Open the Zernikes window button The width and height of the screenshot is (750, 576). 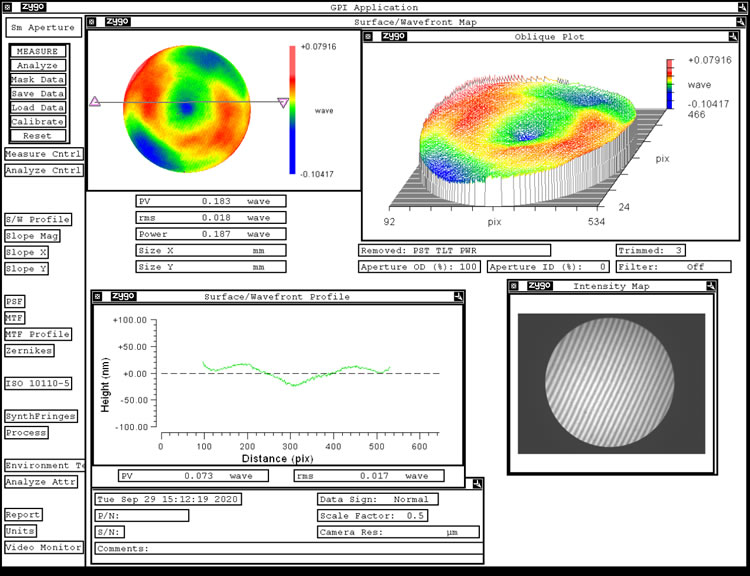tap(29, 350)
